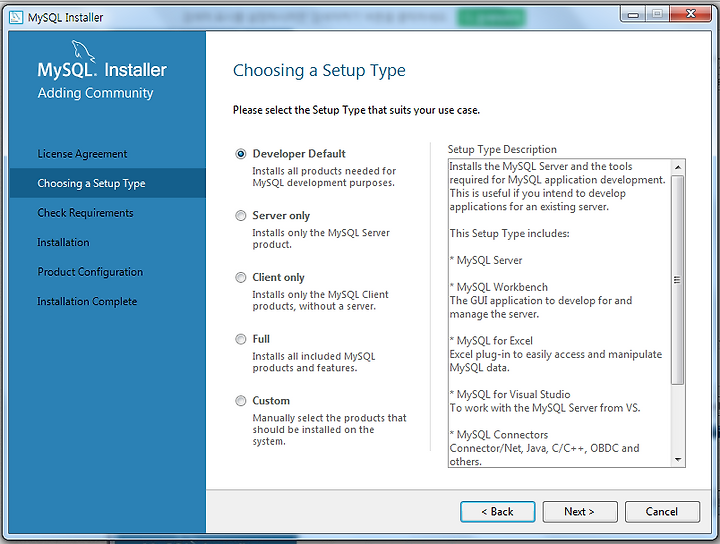720x544 pixels.
Task: Go back with the < Back button
Action: (497, 511)
